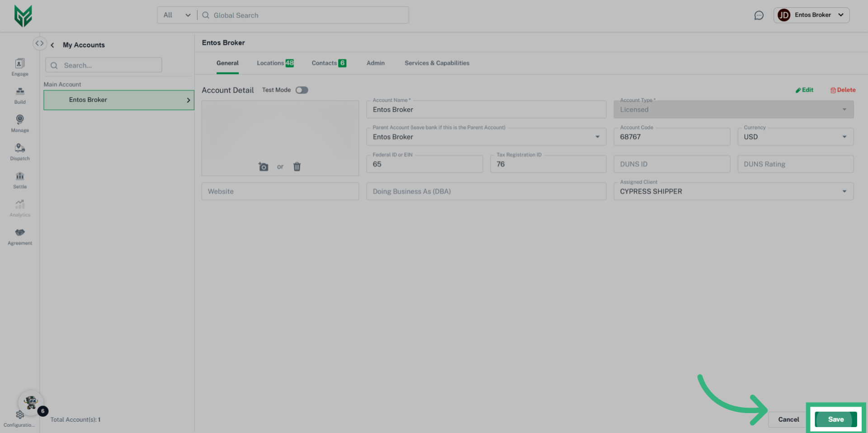Click the 'Entos Broker' page title
868x433 pixels.
click(223, 43)
